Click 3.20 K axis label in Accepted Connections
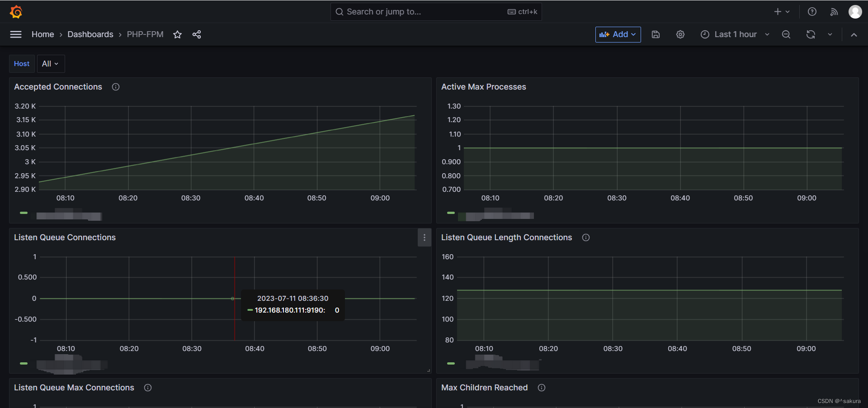Image resolution: width=868 pixels, height=408 pixels. pos(25,106)
